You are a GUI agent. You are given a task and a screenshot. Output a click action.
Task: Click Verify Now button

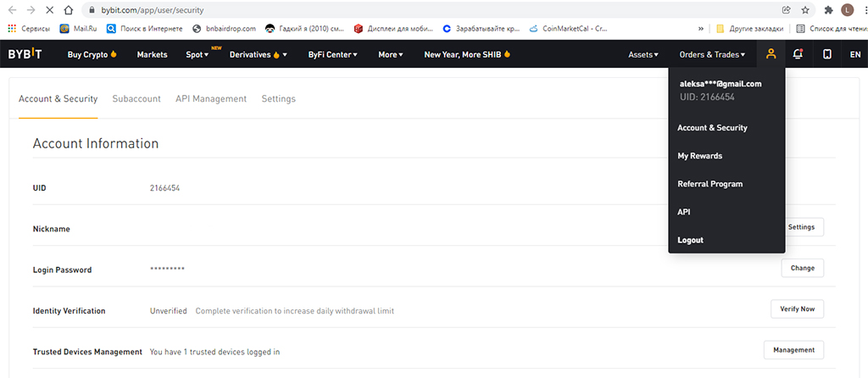pyautogui.click(x=797, y=309)
